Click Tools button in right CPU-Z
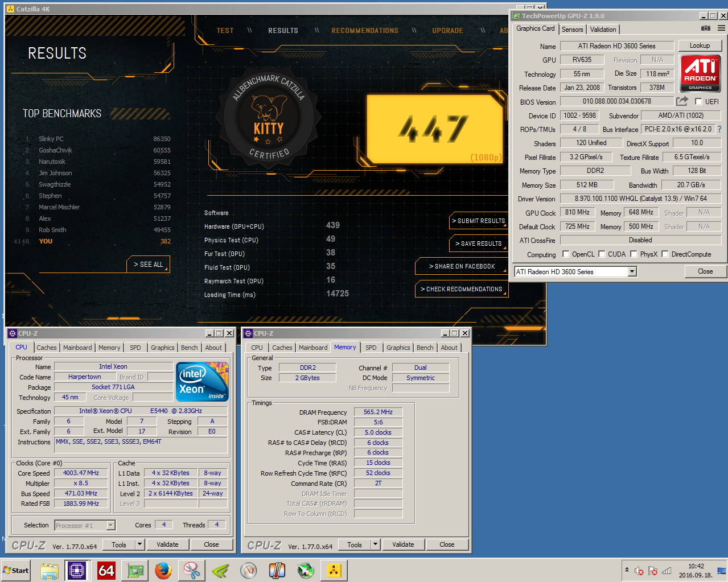This screenshot has height=582, width=728. [x=355, y=544]
